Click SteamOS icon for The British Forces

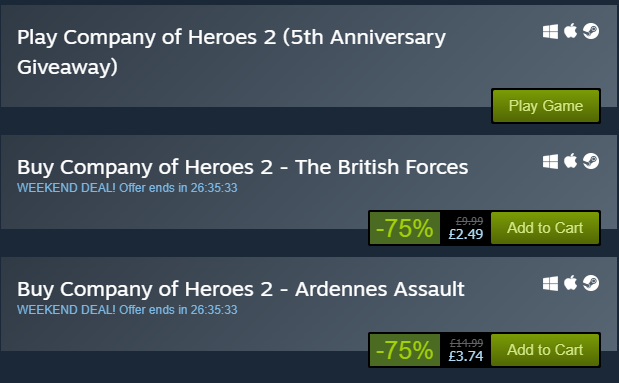591,161
